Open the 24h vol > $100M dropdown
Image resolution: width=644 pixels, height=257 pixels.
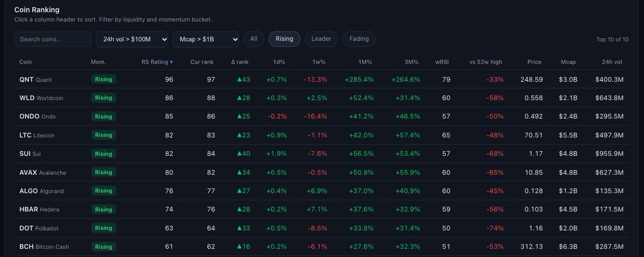(x=132, y=39)
